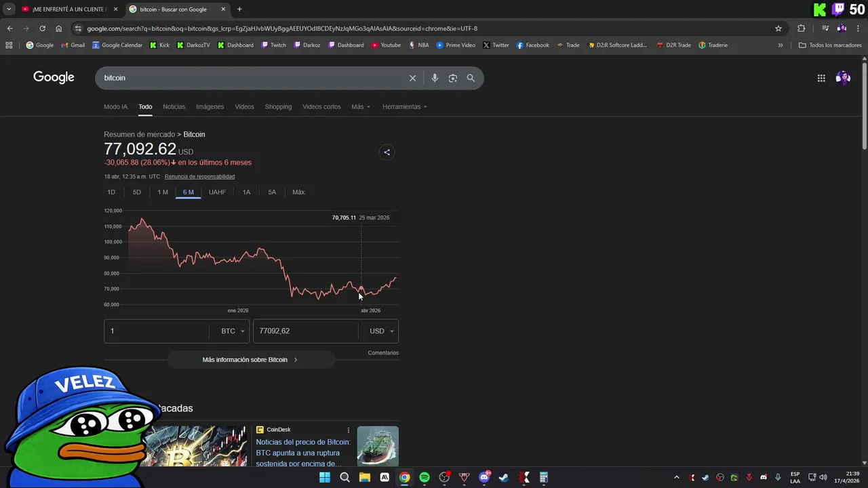Open the NBA bookmark

point(418,45)
